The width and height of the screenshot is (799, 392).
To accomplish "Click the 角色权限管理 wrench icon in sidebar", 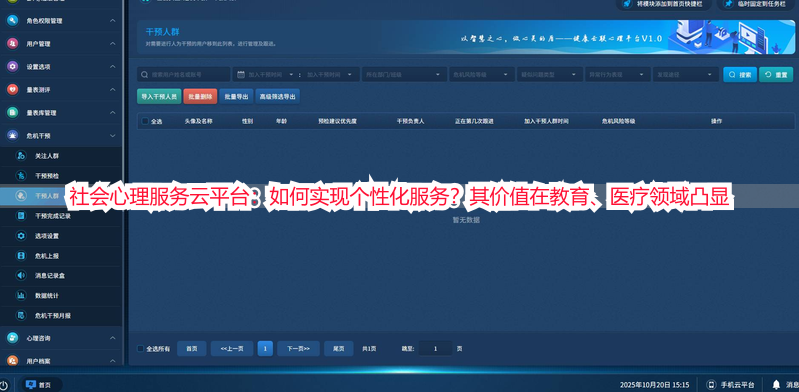I will [13, 21].
